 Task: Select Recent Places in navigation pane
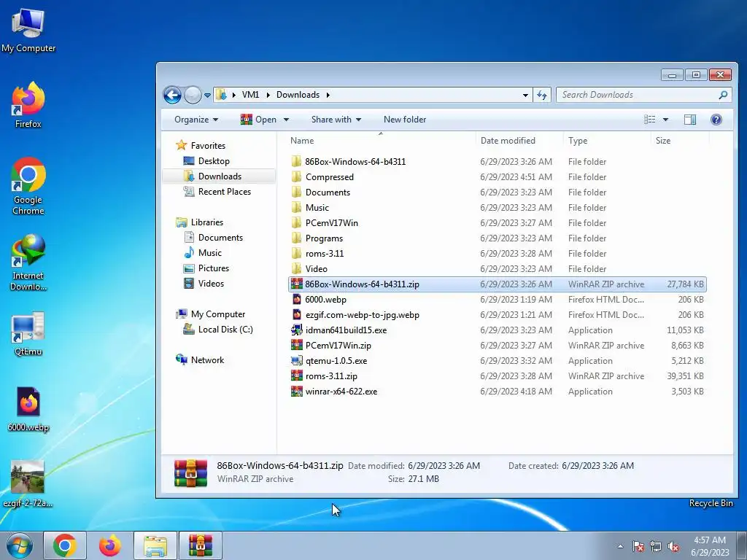click(217, 192)
